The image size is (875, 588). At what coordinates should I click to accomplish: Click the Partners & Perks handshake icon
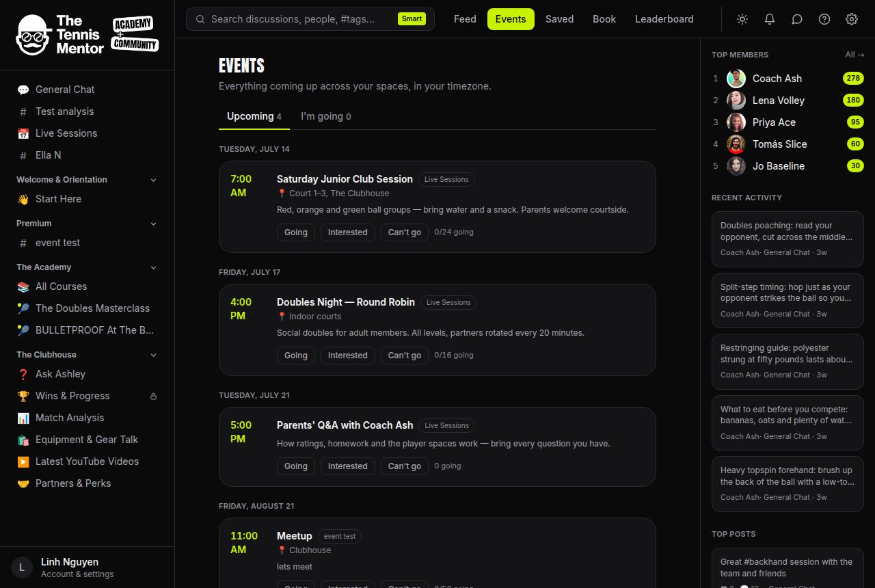point(23,483)
